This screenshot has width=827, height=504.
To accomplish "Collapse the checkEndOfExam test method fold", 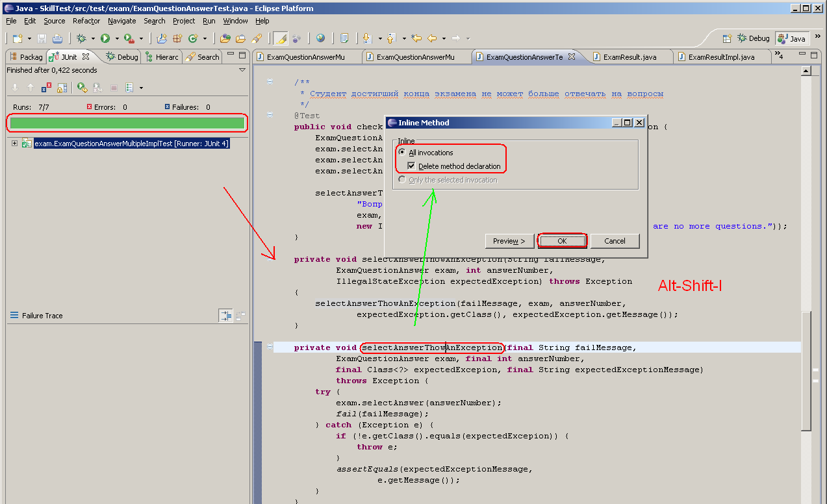I will tap(268, 114).
